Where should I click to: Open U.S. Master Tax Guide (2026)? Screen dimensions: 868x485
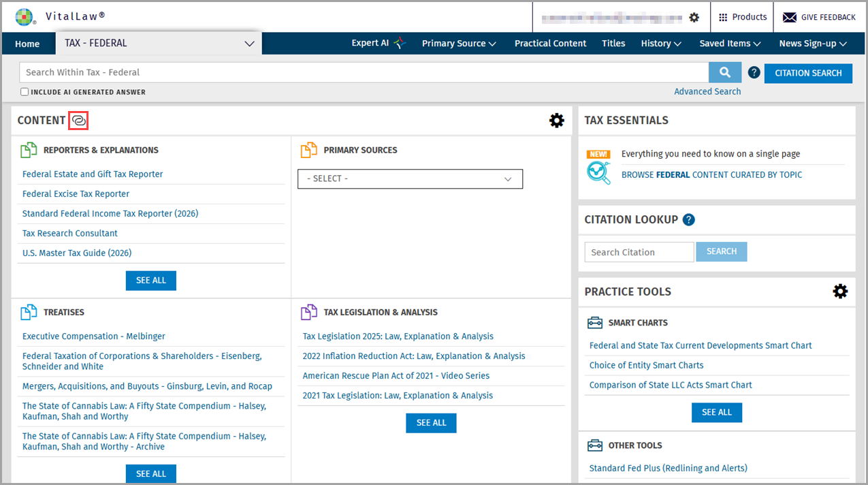[77, 253]
